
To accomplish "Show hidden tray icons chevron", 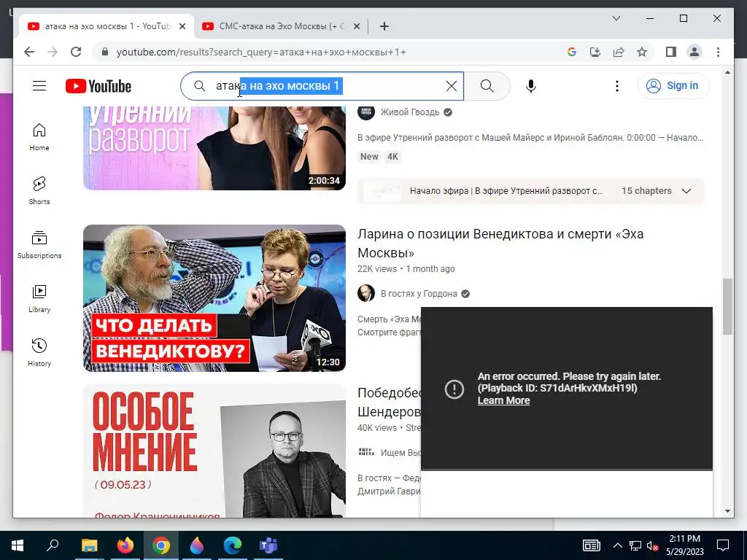I will (x=617, y=545).
